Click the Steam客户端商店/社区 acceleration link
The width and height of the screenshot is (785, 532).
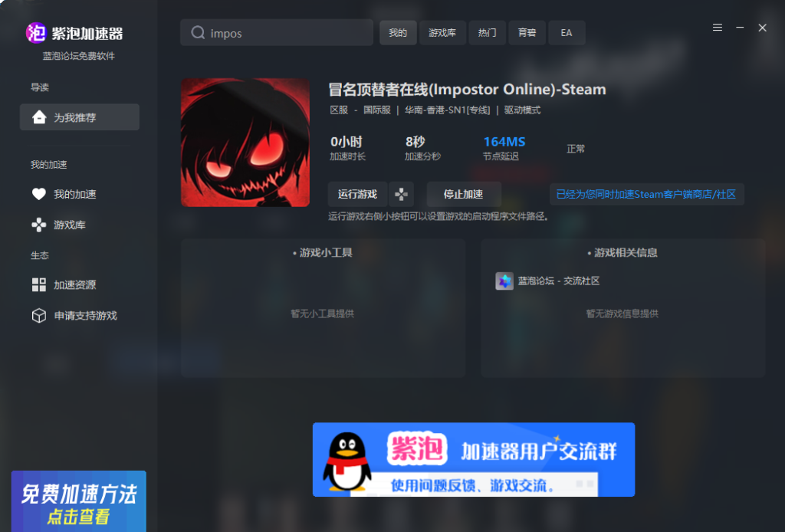646,194
